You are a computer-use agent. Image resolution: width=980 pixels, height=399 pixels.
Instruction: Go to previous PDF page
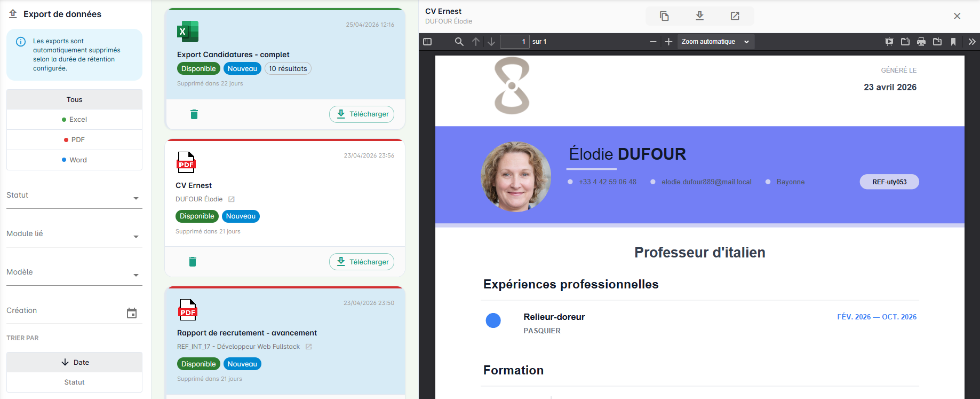pos(476,42)
